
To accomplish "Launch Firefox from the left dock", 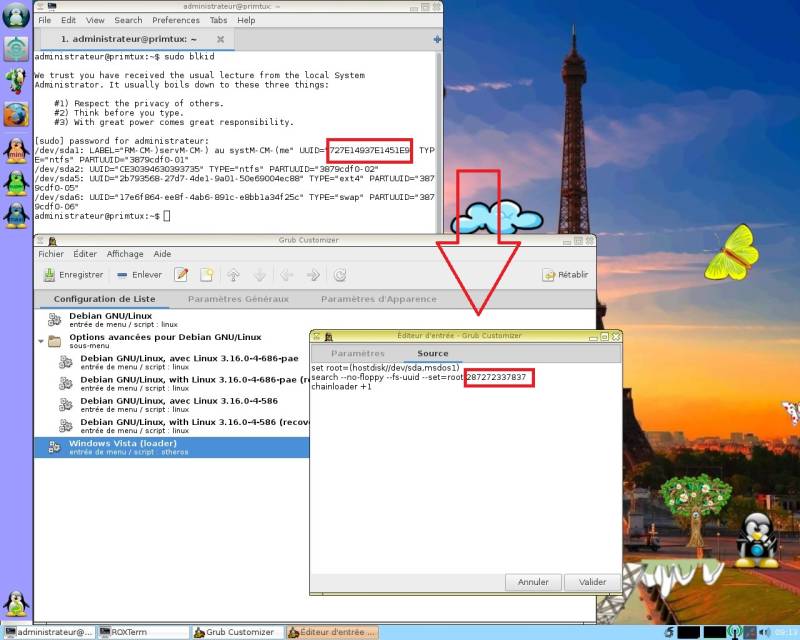I will (x=16, y=114).
